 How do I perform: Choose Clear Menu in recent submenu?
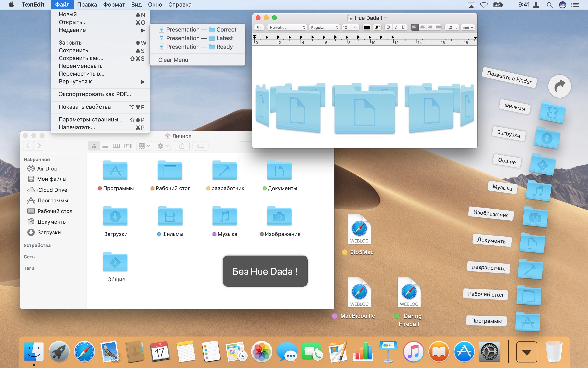click(197, 60)
